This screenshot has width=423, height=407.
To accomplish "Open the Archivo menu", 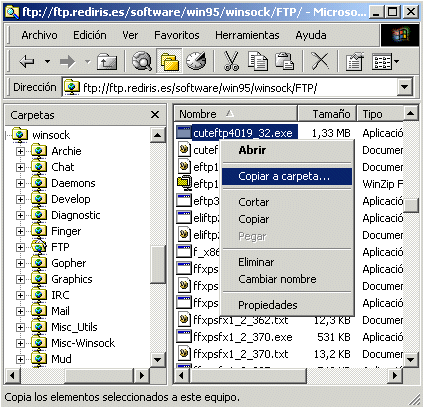I will tap(39, 35).
